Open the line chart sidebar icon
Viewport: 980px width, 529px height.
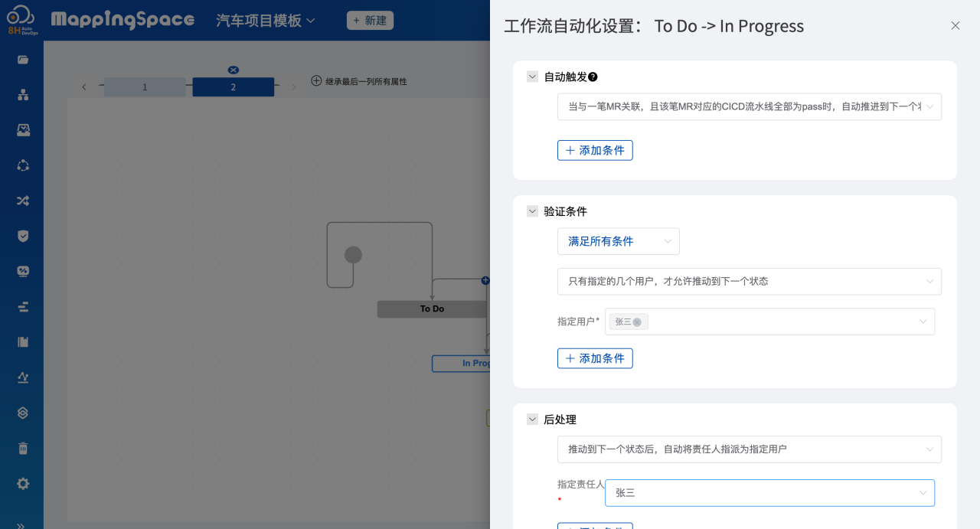click(23, 377)
